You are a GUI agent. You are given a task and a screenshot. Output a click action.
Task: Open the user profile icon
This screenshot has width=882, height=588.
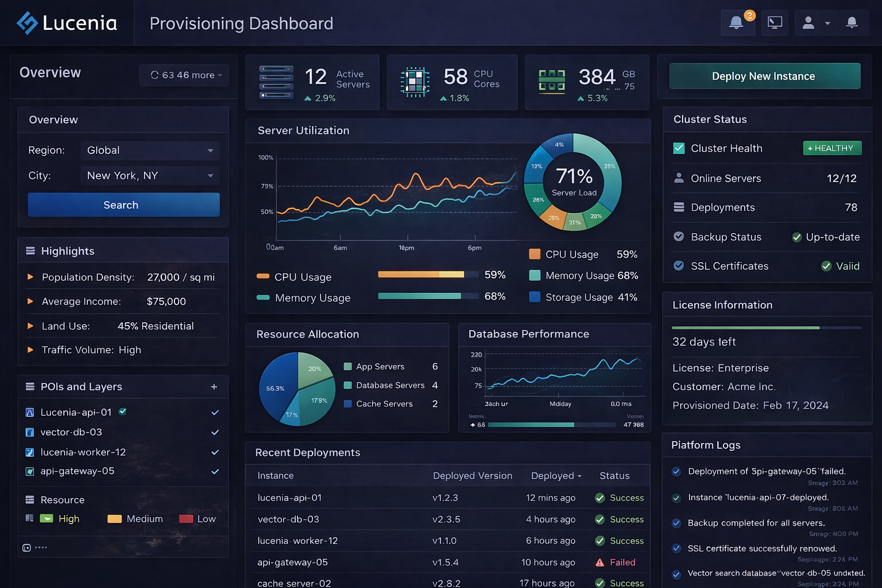[x=808, y=23]
